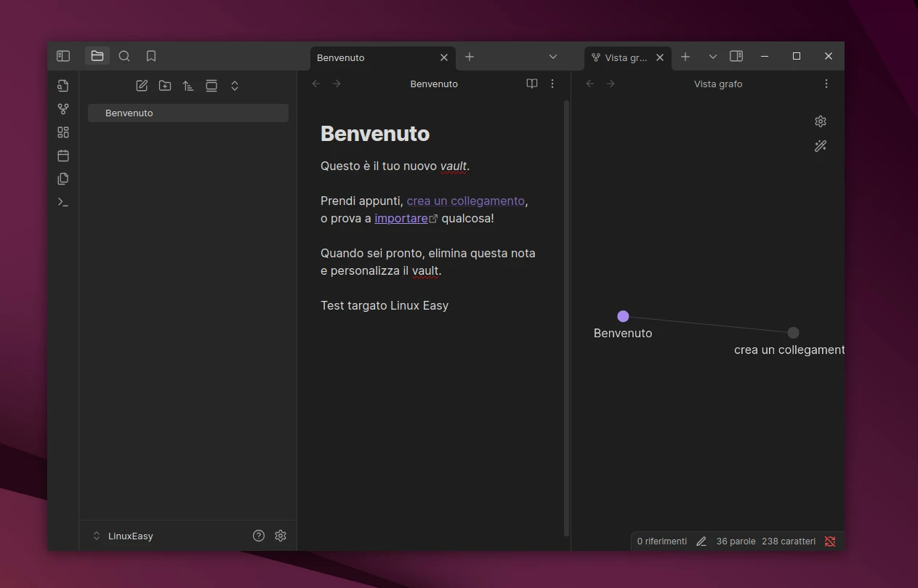This screenshot has width=918, height=588.
Task: Follow the 'crea un collegamento' link
Action: pos(465,201)
